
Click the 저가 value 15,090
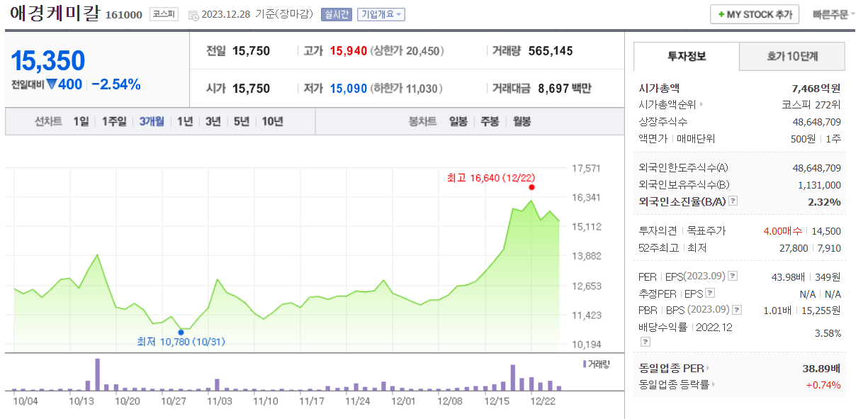(349, 89)
